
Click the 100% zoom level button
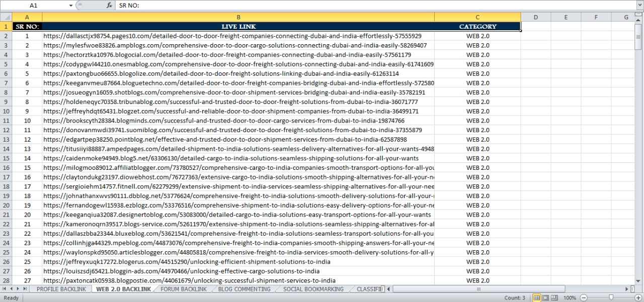point(570,297)
